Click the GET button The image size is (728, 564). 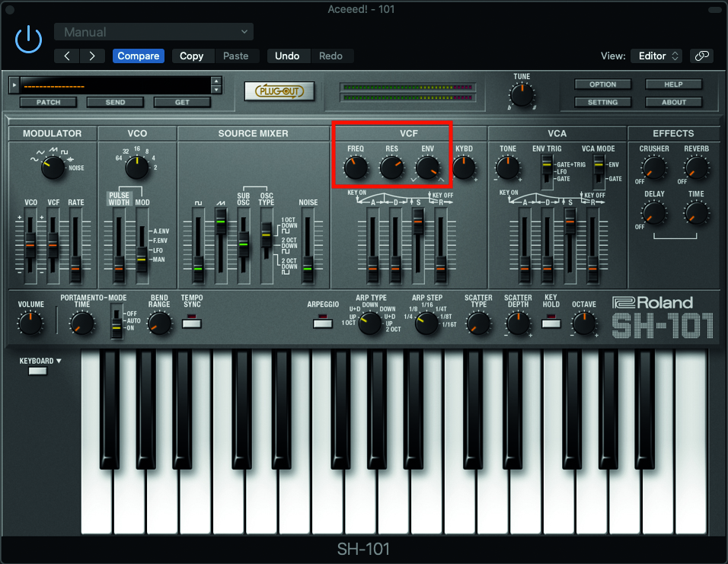182,102
